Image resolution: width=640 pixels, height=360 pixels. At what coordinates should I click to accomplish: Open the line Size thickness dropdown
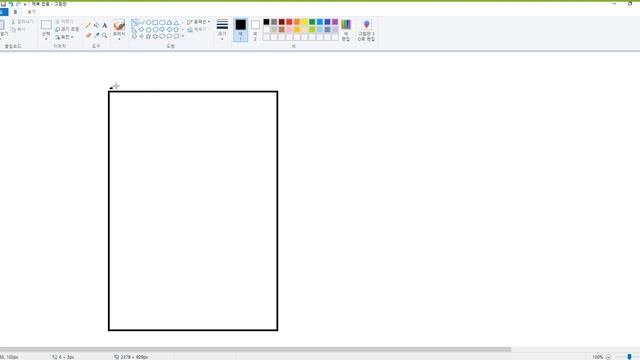222,29
